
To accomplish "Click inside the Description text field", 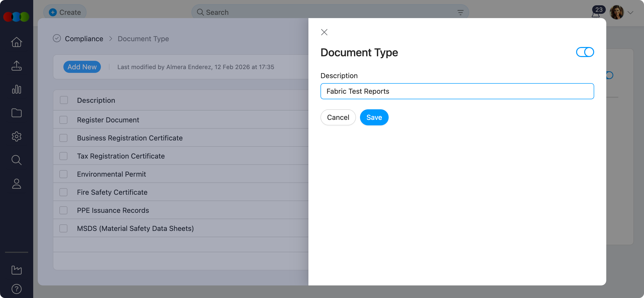I will tap(457, 91).
